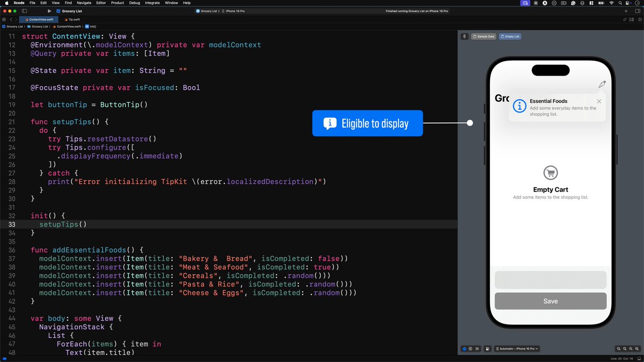Click "Bakery & Bread" string on line 37
The width and height of the screenshot is (644, 362).
[214, 258]
